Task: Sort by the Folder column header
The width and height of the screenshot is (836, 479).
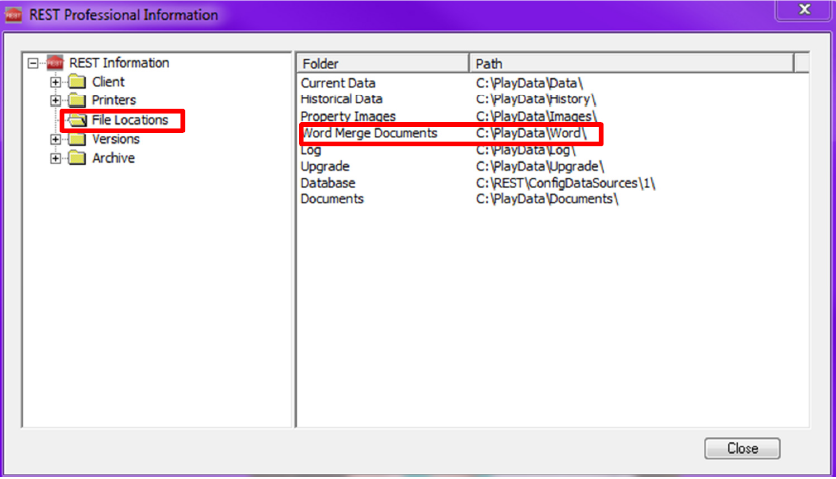Action: [x=383, y=63]
